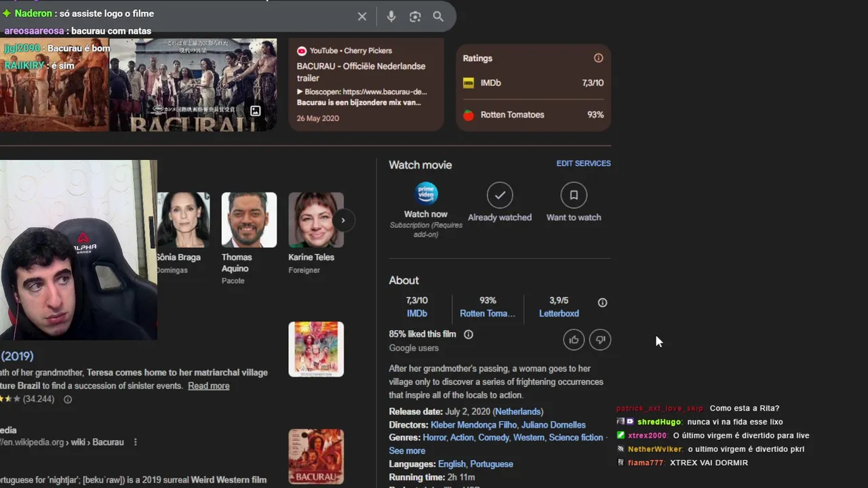Viewport: 868px width, 488px height.
Task: Open Karine Teles cast photo
Action: 316,220
